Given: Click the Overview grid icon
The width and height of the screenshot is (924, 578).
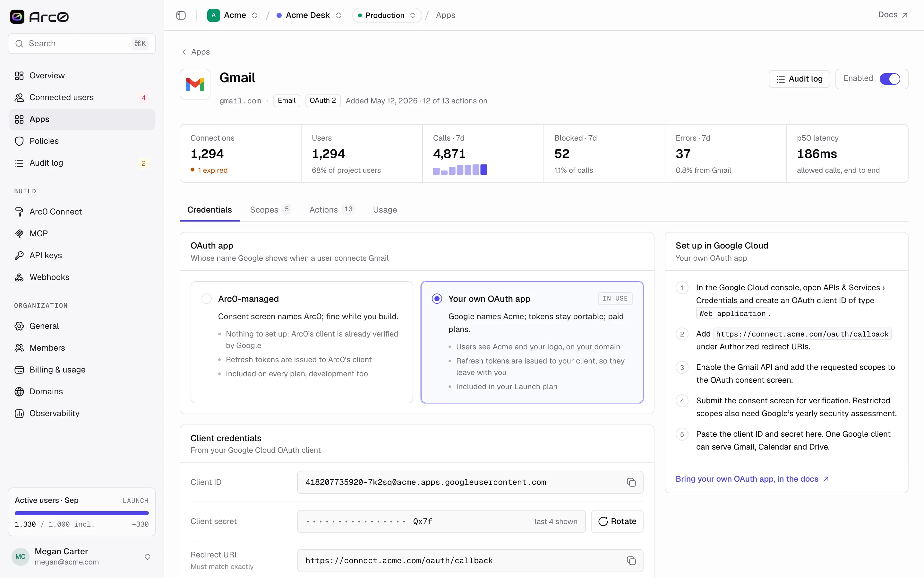Looking at the screenshot, I should tap(19, 76).
